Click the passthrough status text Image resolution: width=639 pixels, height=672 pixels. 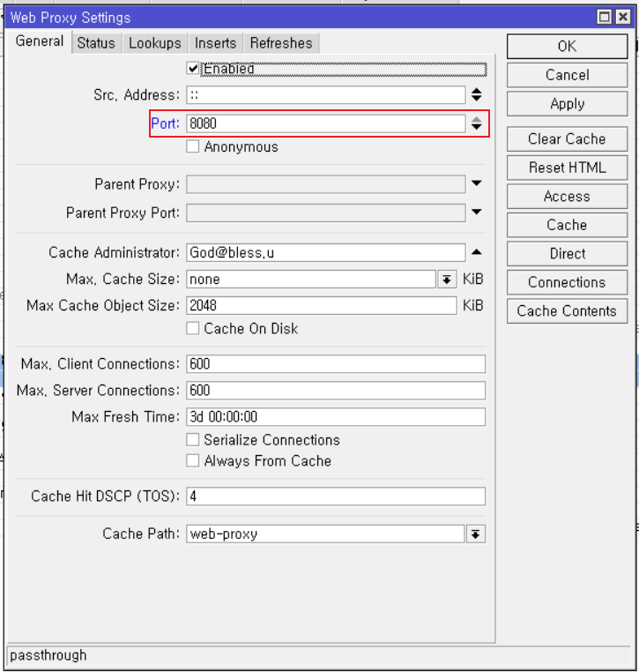tap(48, 655)
